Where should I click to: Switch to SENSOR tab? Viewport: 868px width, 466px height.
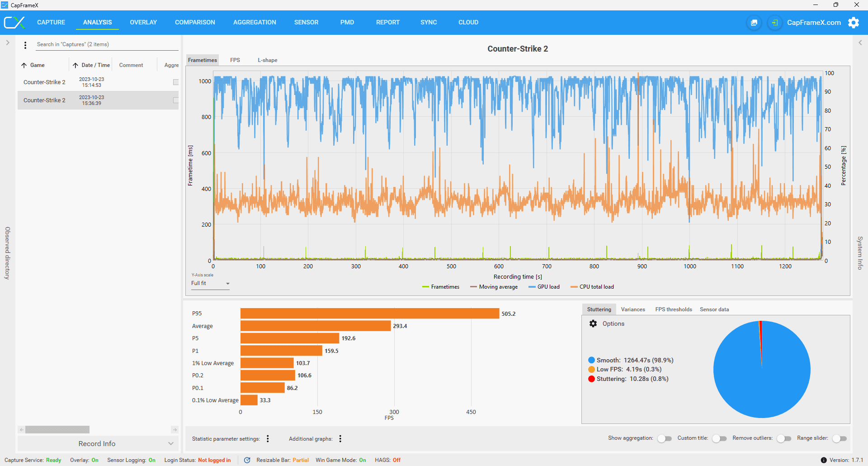coord(306,22)
